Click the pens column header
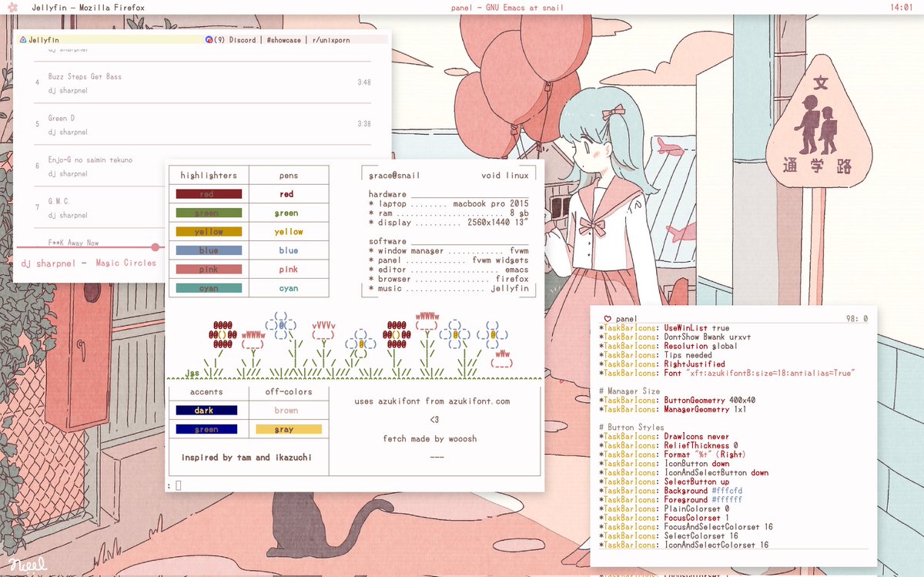Image resolution: width=924 pixels, height=577 pixels. tap(289, 176)
